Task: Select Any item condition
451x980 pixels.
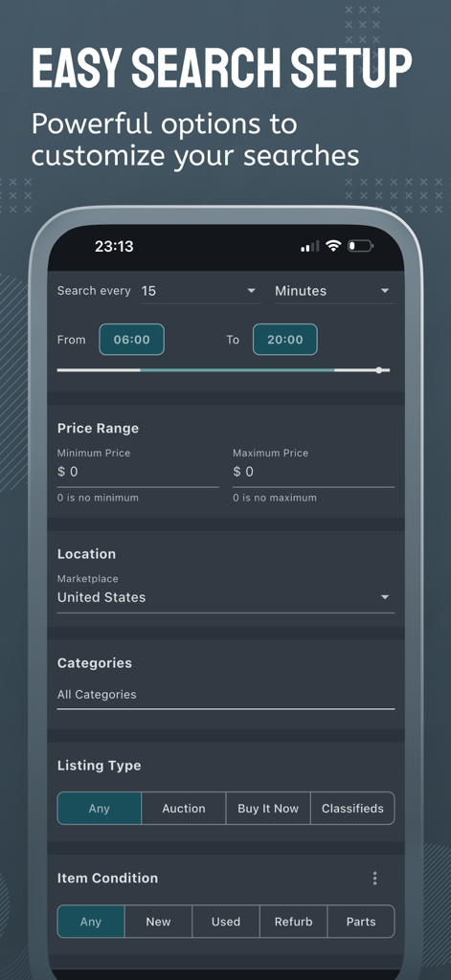Action: 91,922
